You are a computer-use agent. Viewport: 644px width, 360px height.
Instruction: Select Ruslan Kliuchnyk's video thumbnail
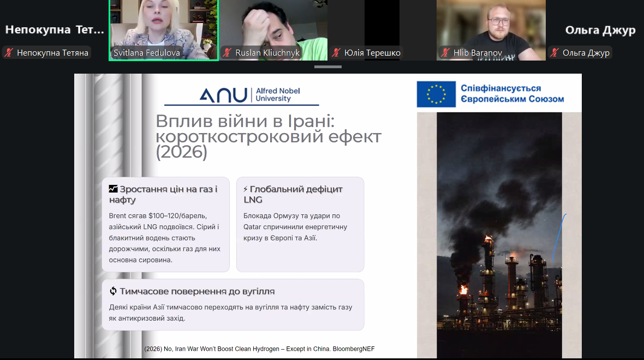273,25
